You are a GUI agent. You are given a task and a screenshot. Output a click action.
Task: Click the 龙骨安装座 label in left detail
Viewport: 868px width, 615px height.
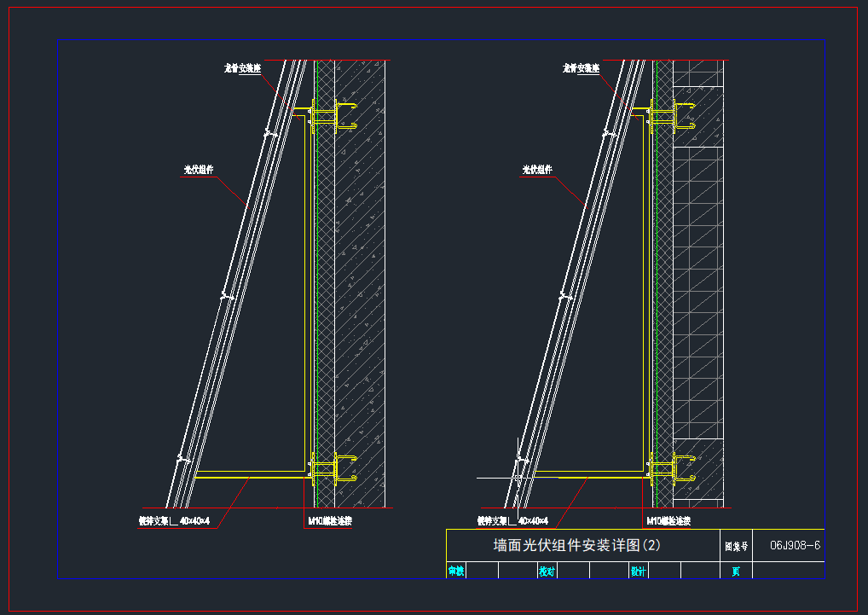(x=242, y=68)
